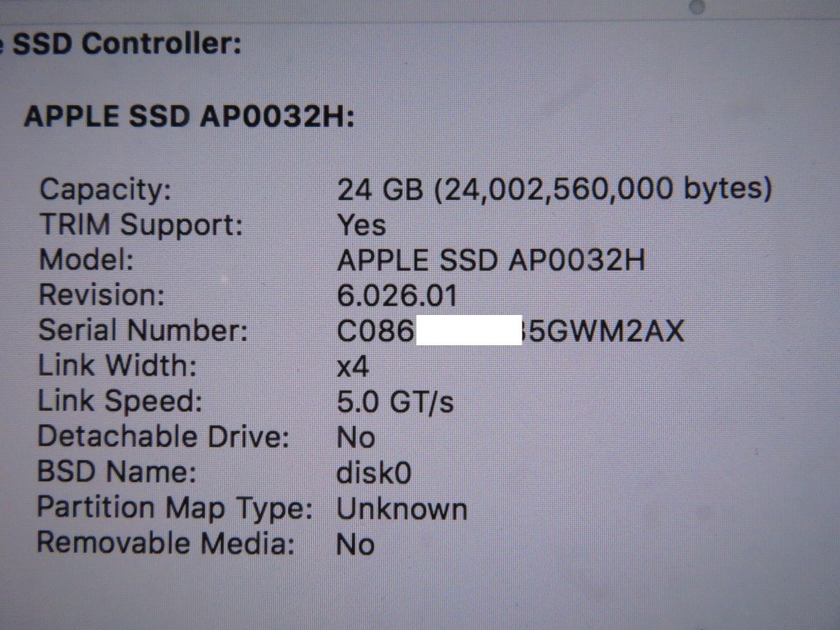Click the Detachable Drive label

click(x=163, y=436)
